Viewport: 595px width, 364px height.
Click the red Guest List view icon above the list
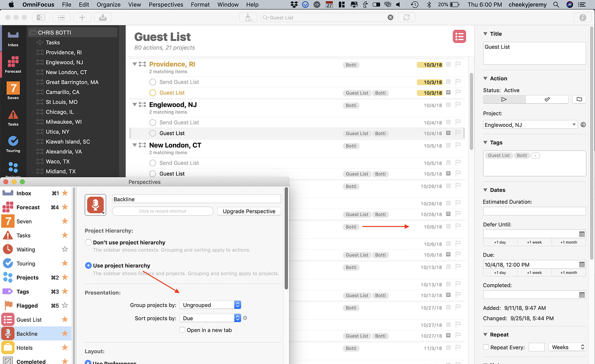point(459,37)
